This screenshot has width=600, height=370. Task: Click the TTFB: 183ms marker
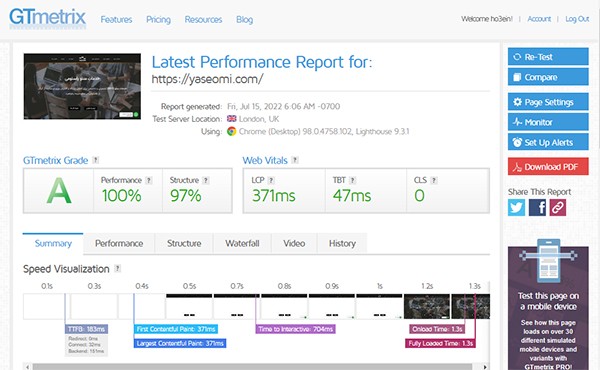(86, 329)
